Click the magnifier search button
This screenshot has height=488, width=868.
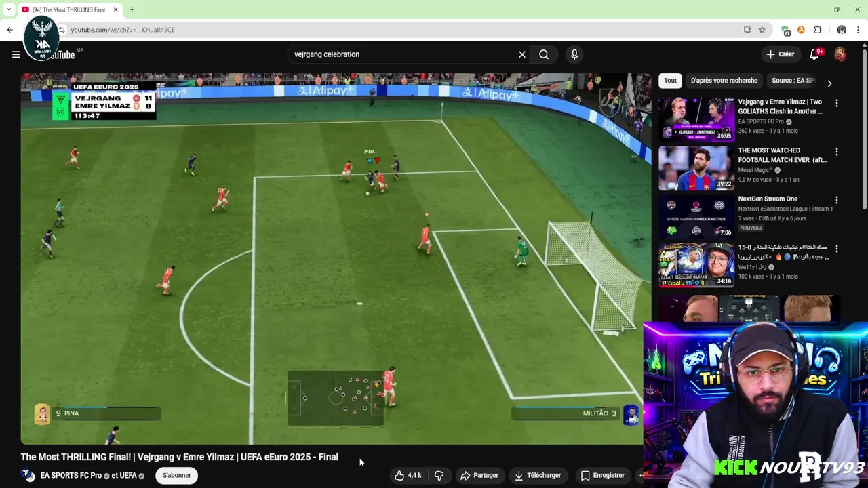(x=544, y=54)
